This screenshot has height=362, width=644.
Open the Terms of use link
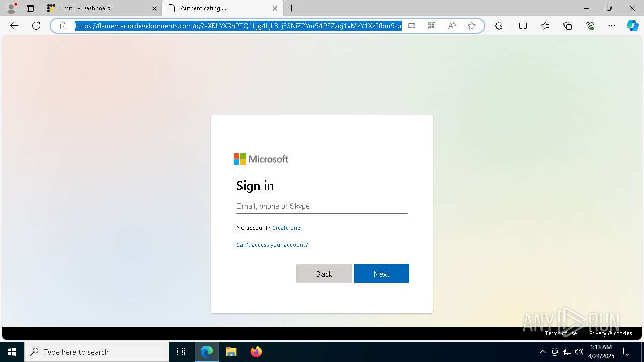(x=561, y=333)
